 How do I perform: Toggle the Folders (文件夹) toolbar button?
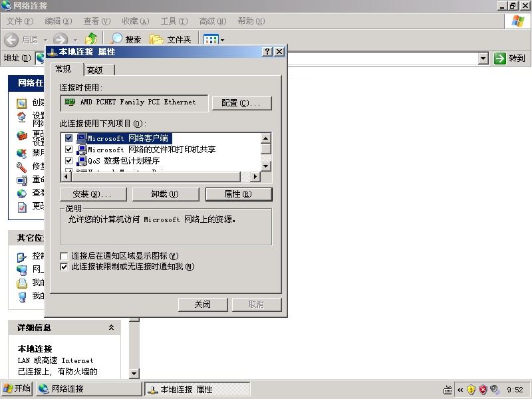coord(170,39)
